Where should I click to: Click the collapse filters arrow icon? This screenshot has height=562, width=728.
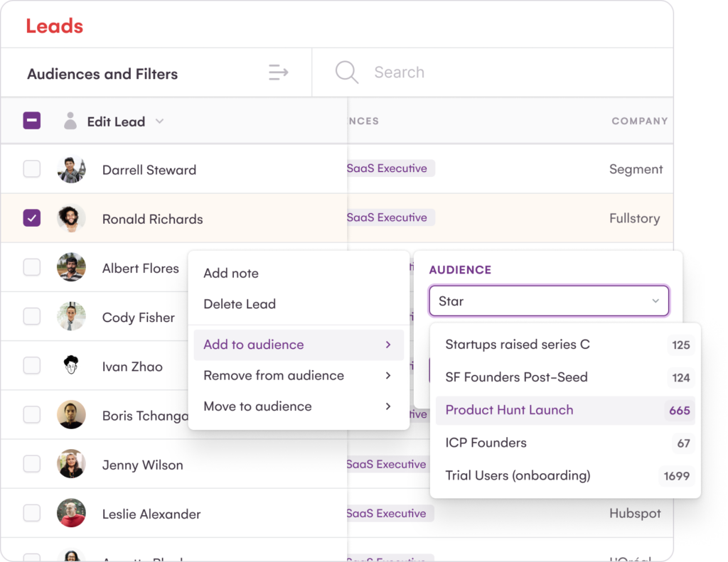(x=278, y=72)
